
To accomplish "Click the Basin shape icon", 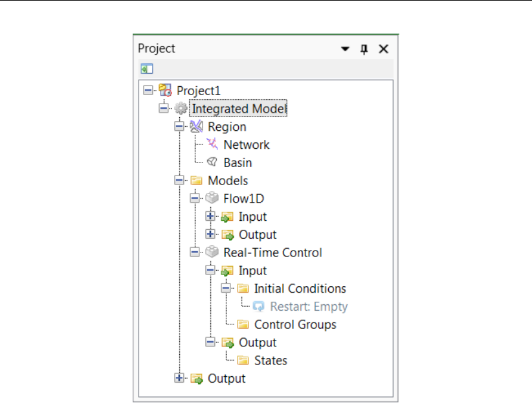I will 212,163.
